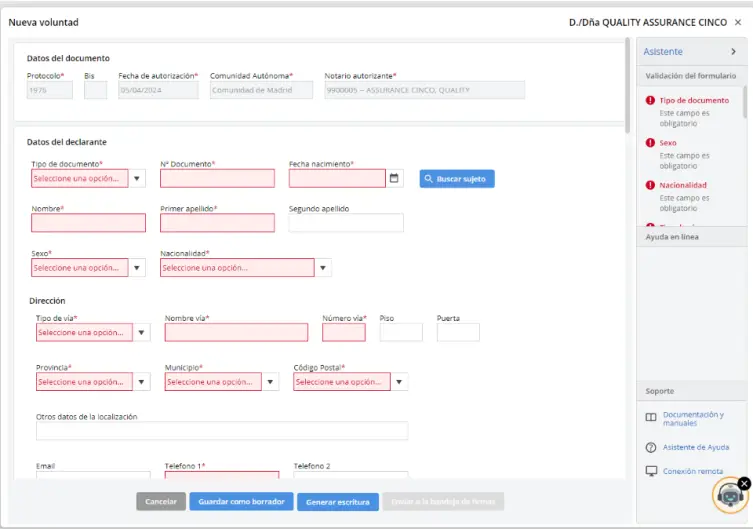
Task: Click the Primer apellido input field
Action: (x=217, y=223)
